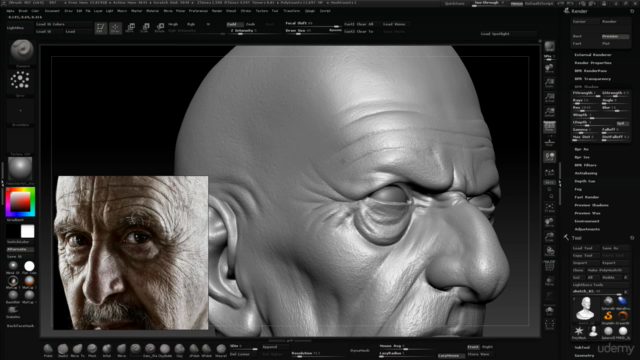Open the material sphere picker

(20, 168)
